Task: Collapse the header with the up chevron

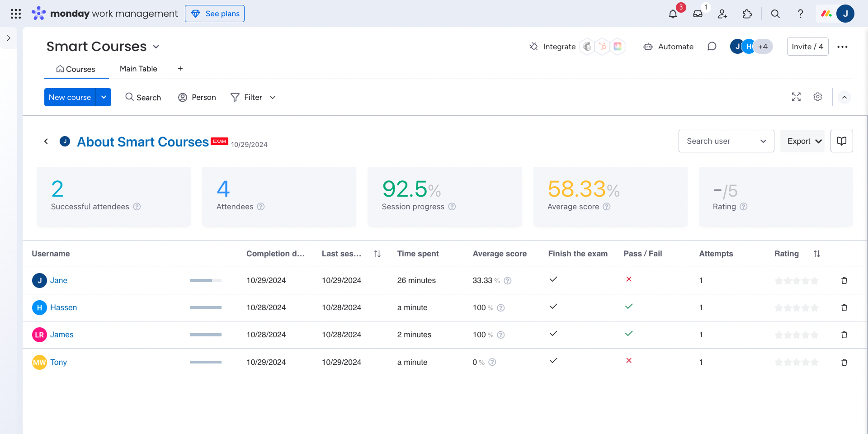Action: (x=844, y=97)
